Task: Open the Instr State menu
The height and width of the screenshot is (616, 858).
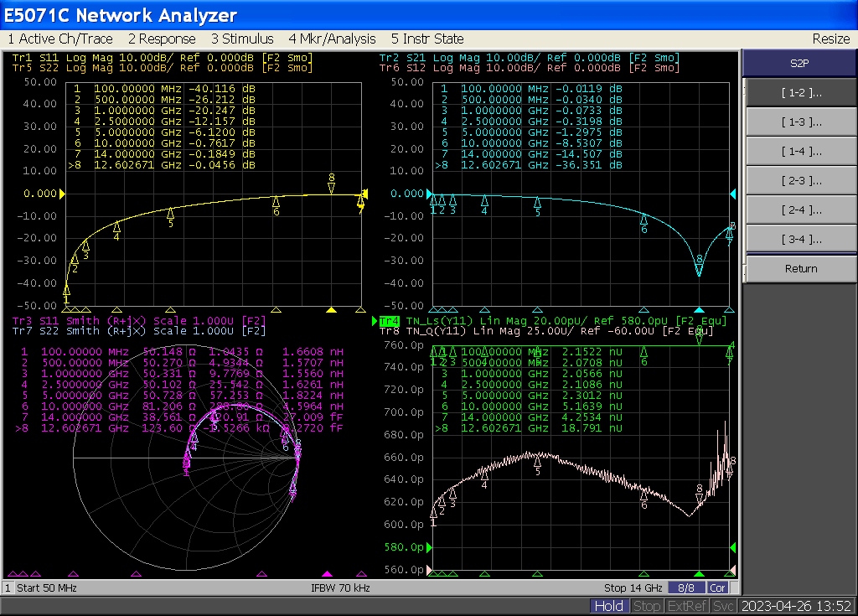Action: click(426, 39)
